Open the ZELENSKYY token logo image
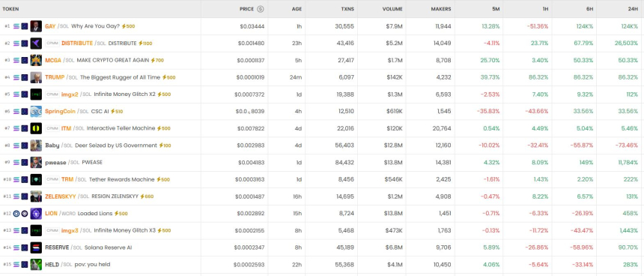 (x=36, y=196)
